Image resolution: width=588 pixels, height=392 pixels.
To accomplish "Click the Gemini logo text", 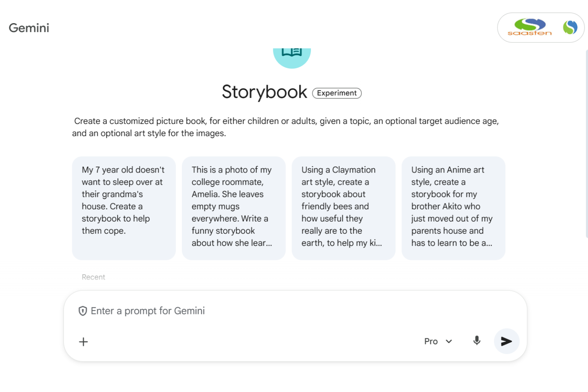I will 29,28.
